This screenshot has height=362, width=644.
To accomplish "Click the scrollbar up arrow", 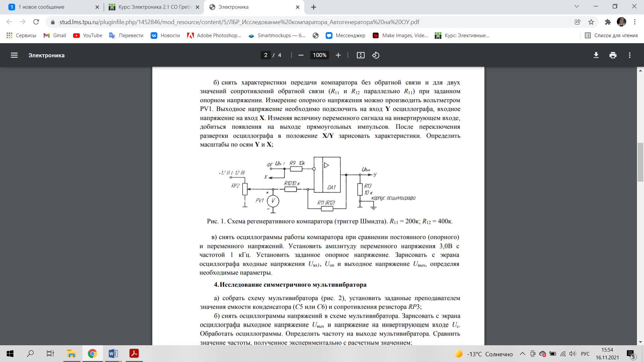I will point(640,70).
